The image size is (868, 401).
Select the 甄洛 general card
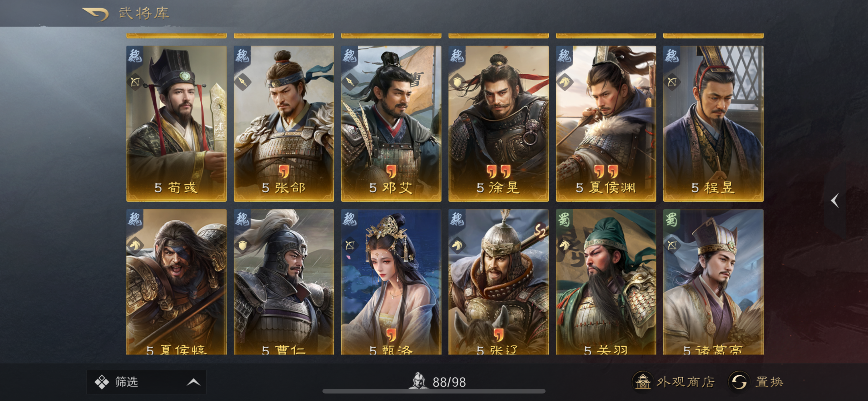point(391,282)
